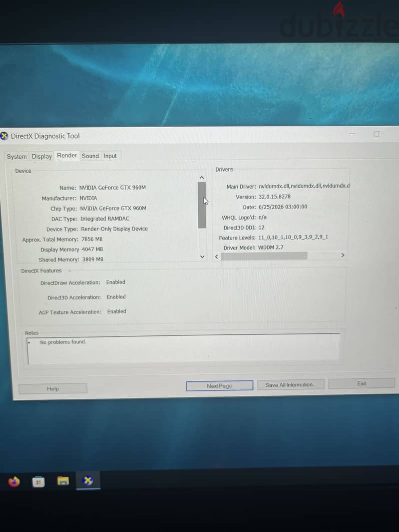399x532 pixels.
Task: Click the Next Page button
Action: pos(219,386)
